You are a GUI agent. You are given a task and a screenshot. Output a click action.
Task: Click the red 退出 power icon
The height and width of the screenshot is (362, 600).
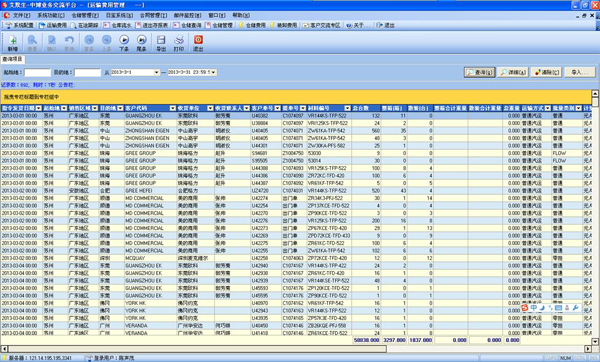tap(198, 42)
